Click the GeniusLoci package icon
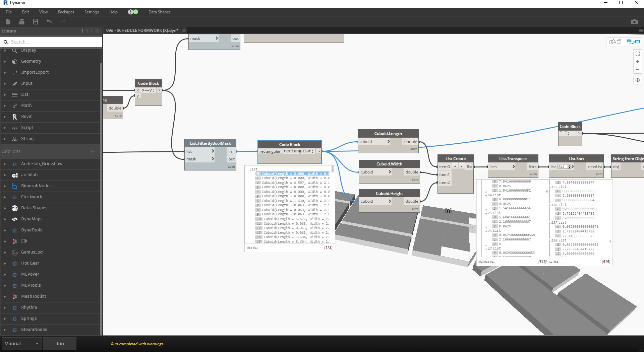This screenshot has width=644, height=352. pos(15,252)
